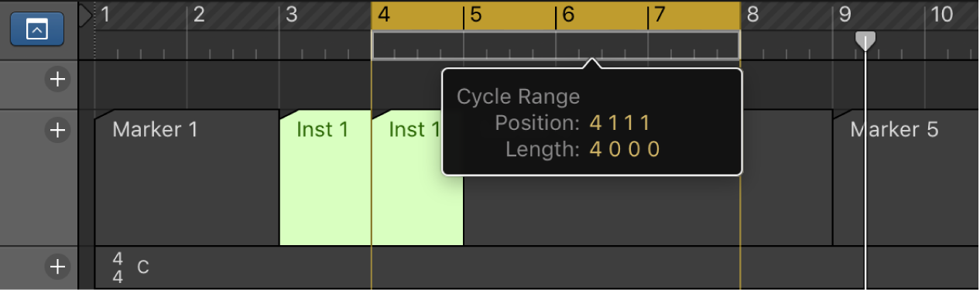Select the Marker 5 region
Viewport: 980px width, 290px height.
pos(906,177)
